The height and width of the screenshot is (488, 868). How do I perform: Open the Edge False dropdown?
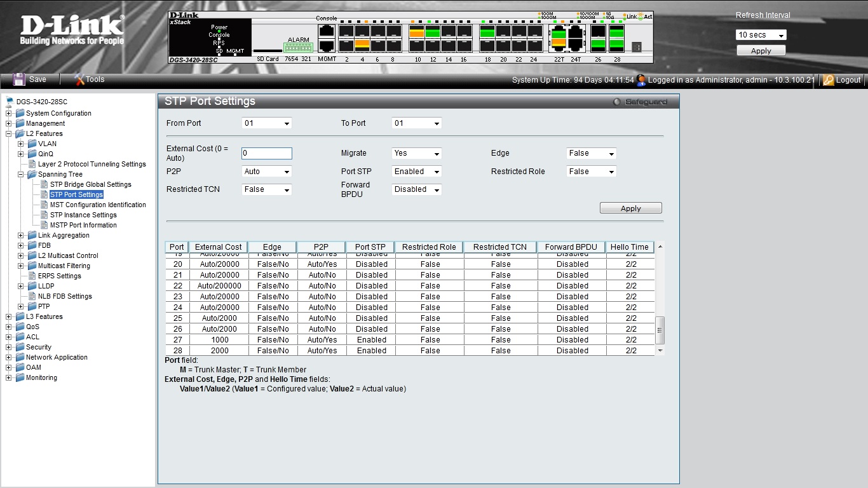point(592,153)
